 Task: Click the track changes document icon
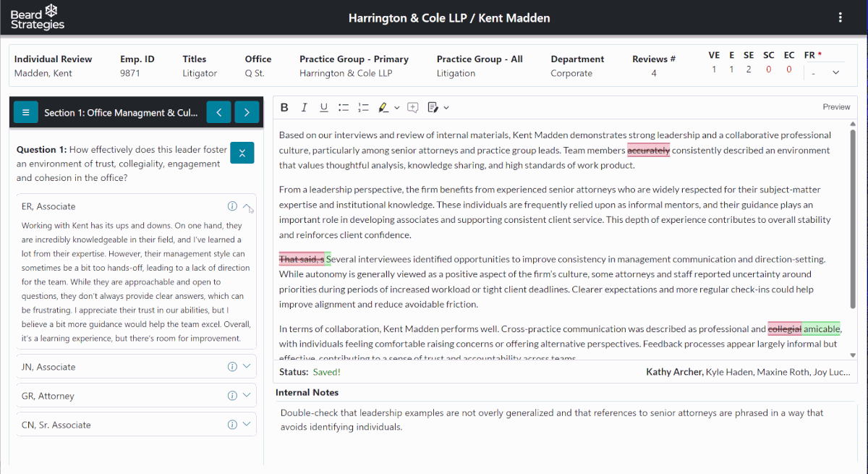click(x=433, y=107)
